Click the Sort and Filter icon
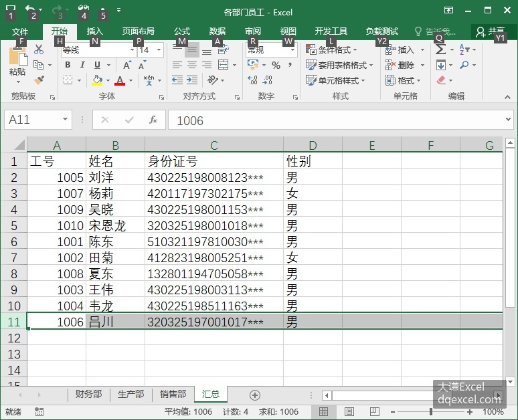 [x=464, y=49]
